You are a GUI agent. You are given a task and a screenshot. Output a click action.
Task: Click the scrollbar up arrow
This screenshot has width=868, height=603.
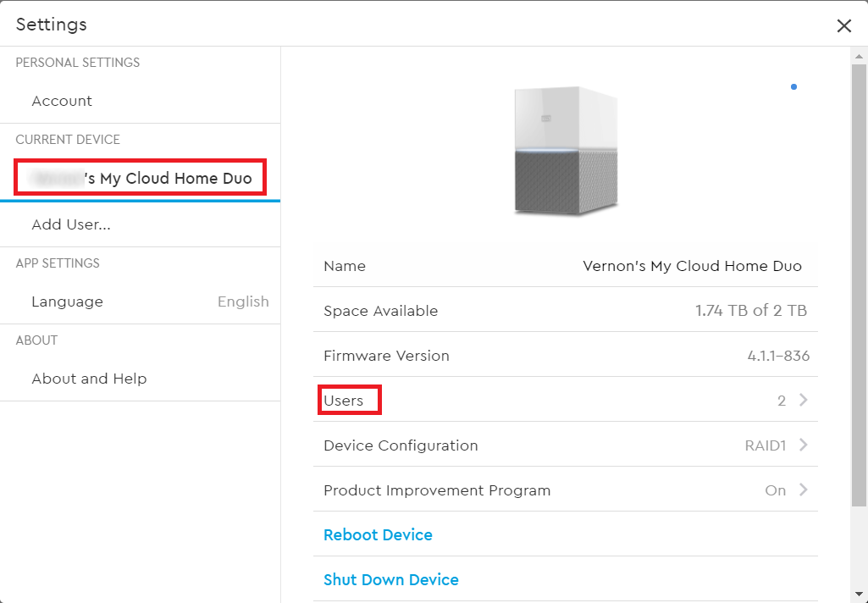tap(859, 56)
